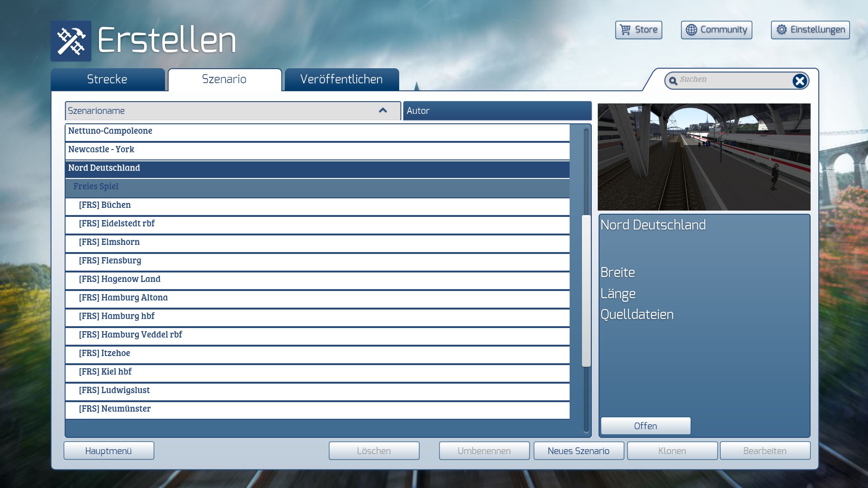
Task: Collapse the Nord Deutschland route entry
Action: click(x=104, y=168)
